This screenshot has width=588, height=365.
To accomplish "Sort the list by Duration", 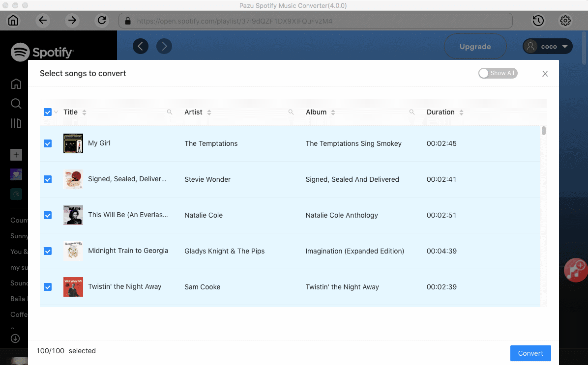I will click(461, 112).
